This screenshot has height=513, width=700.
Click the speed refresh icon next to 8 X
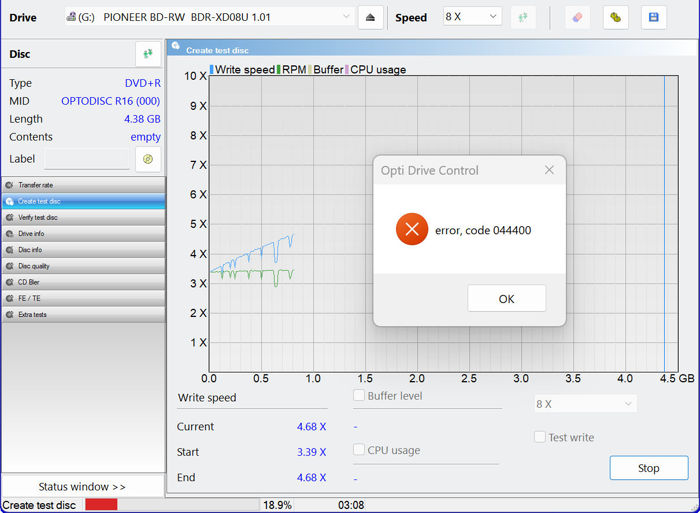point(523,17)
